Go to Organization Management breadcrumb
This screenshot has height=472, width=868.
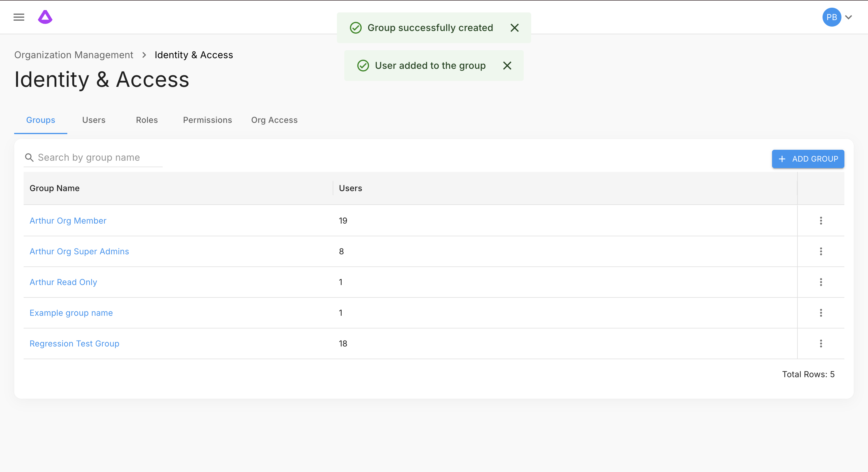tap(74, 55)
